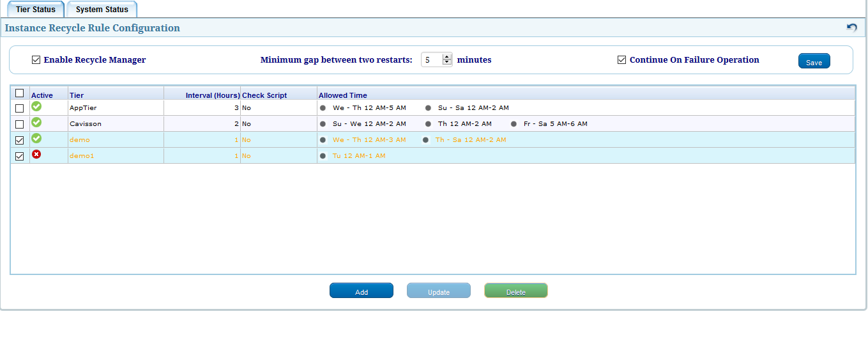Viewport: 868px width, 362px height.
Task: Switch to the System Status tab
Action: click(102, 10)
